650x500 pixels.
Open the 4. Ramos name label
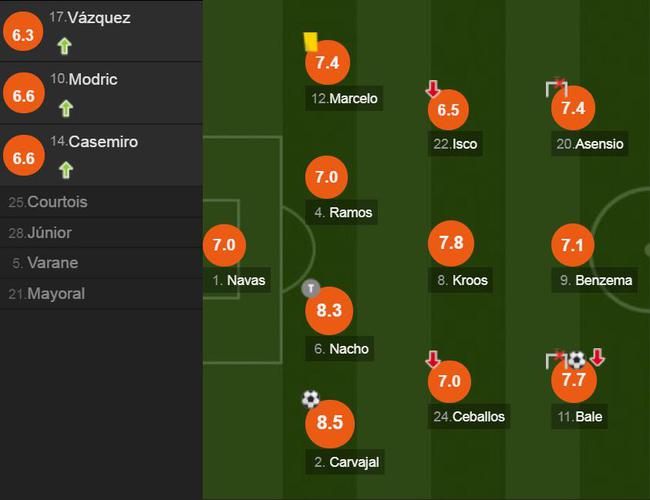click(343, 212)
